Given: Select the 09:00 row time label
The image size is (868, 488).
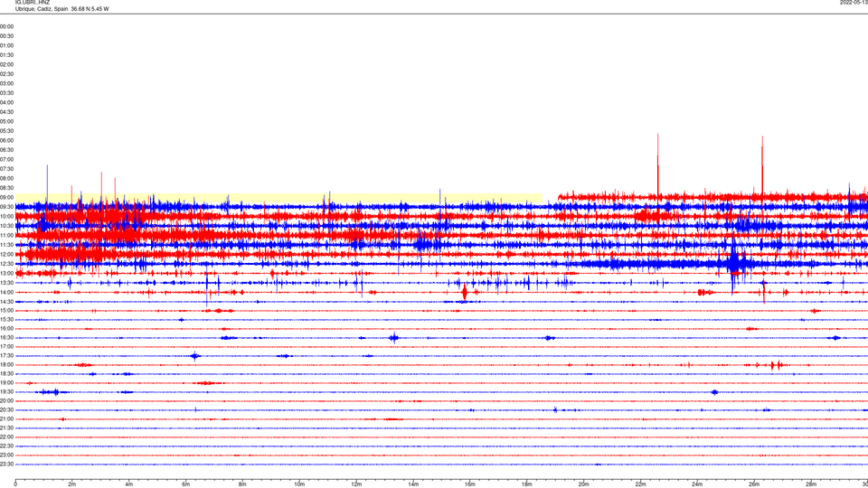Looking at the screenshot, I should point(6,197).
